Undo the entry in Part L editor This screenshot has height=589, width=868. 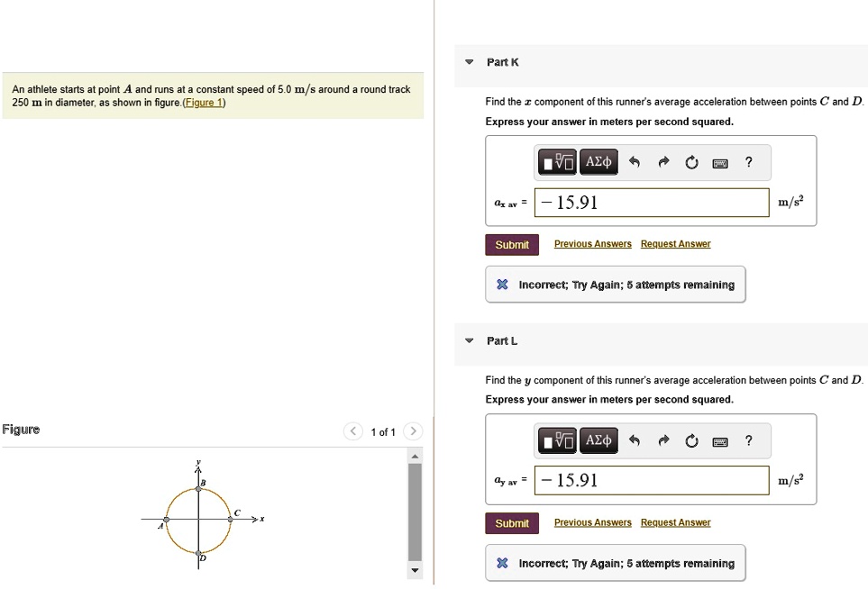click(637, 439)
